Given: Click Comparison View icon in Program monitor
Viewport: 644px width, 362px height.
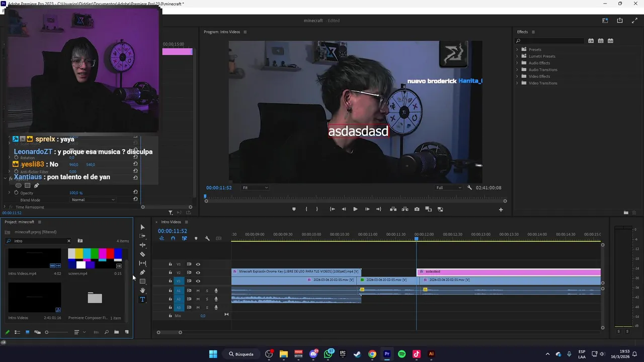Looking at the screenshot, I should pos(429,209).
